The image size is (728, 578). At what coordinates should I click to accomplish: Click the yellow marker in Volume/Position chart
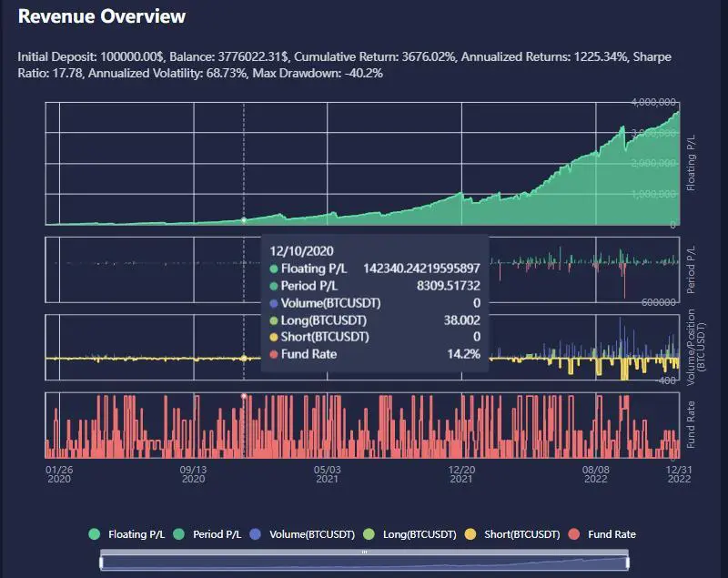pos(244,358)
